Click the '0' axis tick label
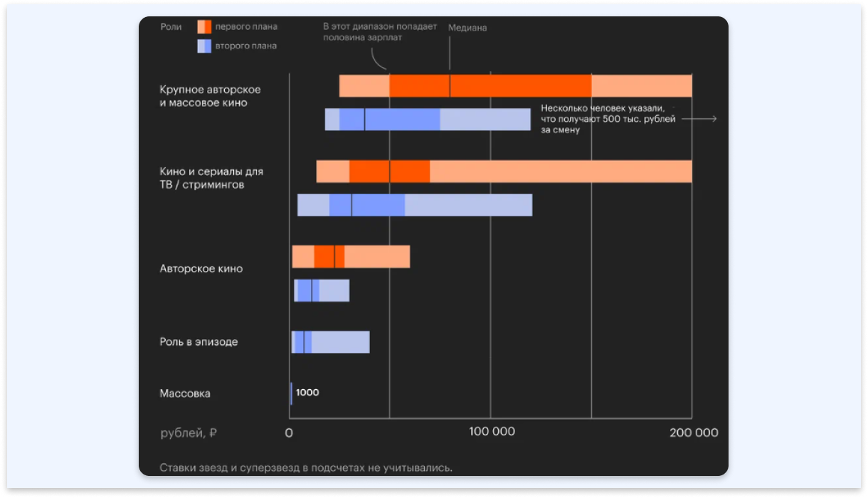The height and width of the screenshot is (498, 868). coord(289,433)
